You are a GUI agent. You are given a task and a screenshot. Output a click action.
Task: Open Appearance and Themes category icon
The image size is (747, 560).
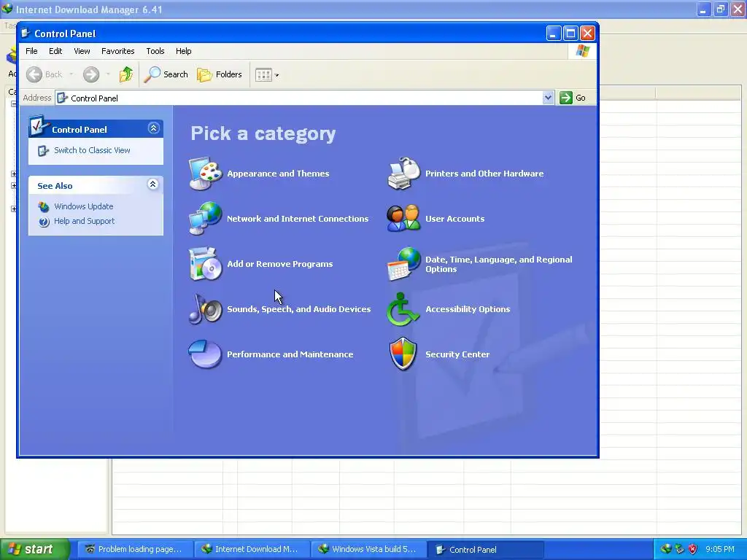(205, 174)
